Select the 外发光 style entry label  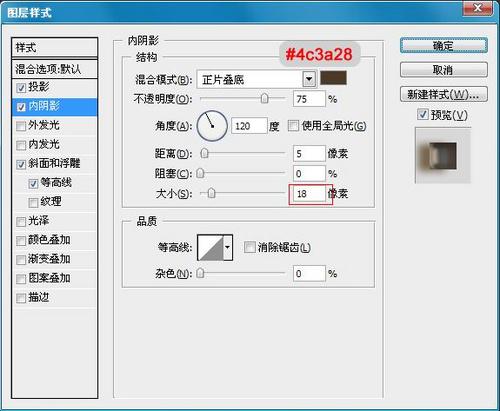[x=44, y=125]
